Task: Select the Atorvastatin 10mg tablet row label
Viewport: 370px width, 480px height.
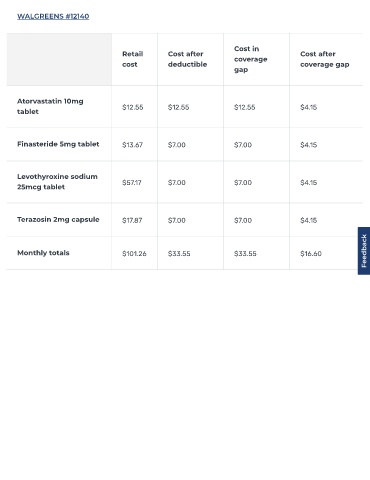Action: click(50, 106)
